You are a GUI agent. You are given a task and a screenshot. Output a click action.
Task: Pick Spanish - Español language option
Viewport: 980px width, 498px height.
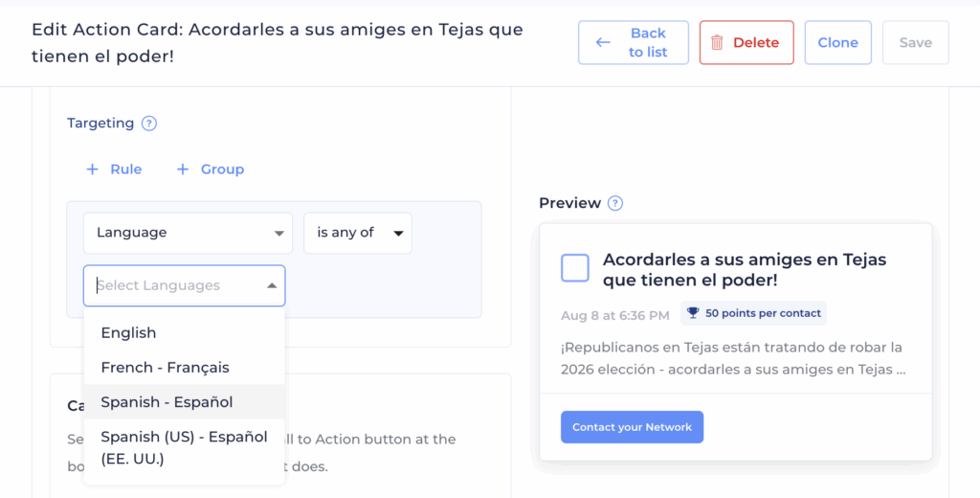pyautogui.click(x=167, y=401)
